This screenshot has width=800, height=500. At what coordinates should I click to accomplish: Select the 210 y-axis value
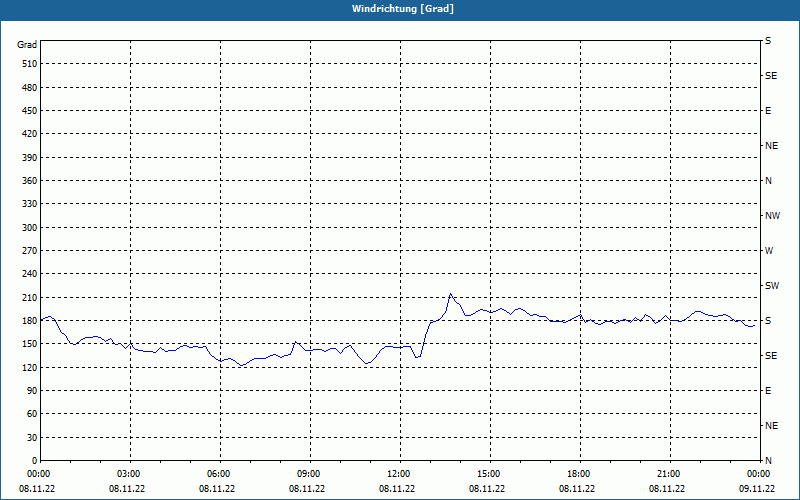[x=30, y=297]
